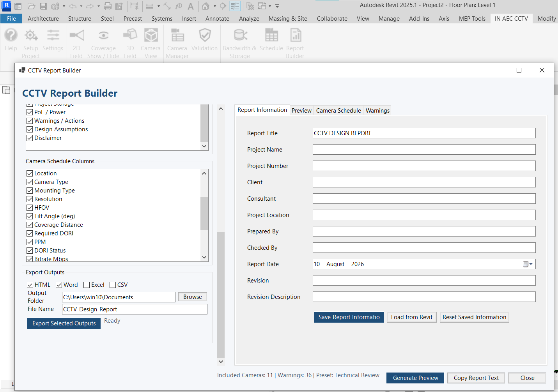Screen dimensions: 558x392
Task: Click the Bandwidth & Storage icon
Action: point(240,35)
